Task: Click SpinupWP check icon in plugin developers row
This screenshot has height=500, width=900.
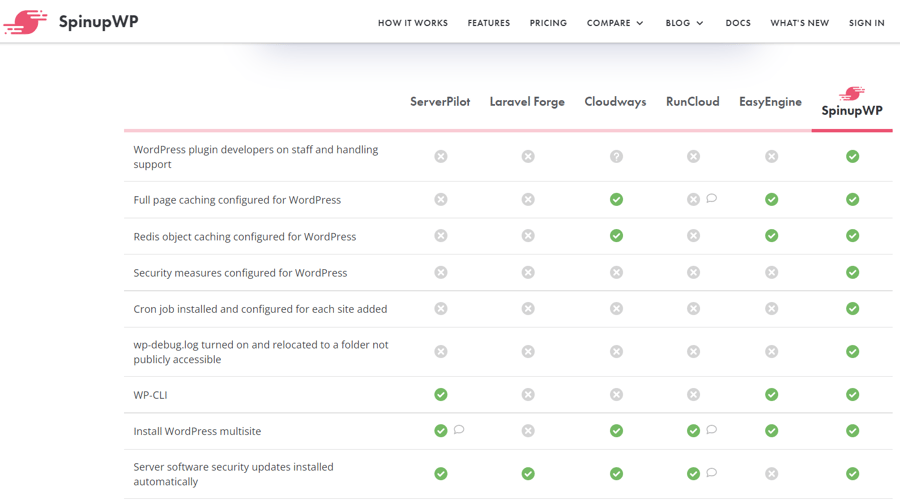Action: point(852,156)
